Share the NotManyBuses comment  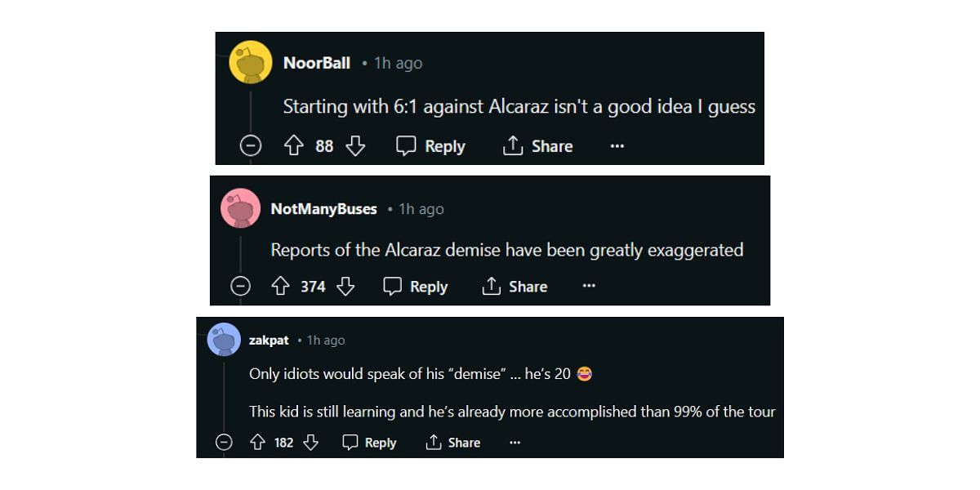click(514, 287)
